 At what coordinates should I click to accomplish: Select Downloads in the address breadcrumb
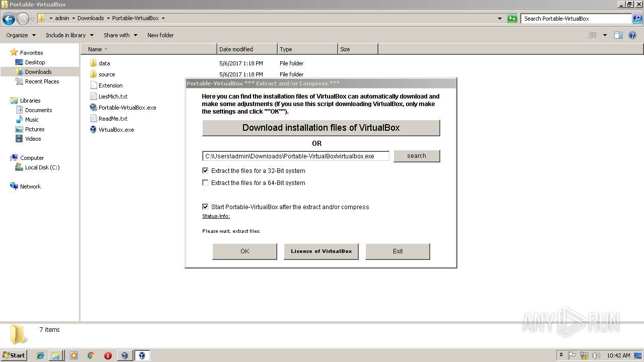click(91, 18)
